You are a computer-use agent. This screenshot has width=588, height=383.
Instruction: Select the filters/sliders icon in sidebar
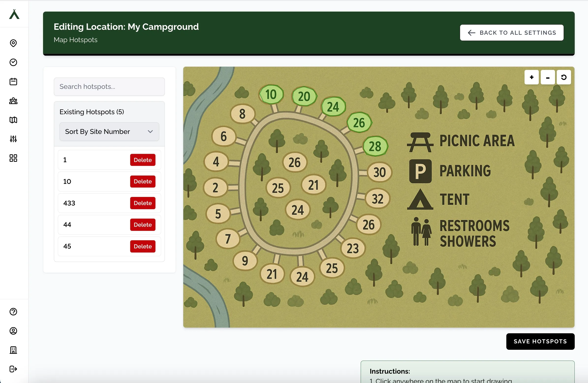[x=13, y=139]
